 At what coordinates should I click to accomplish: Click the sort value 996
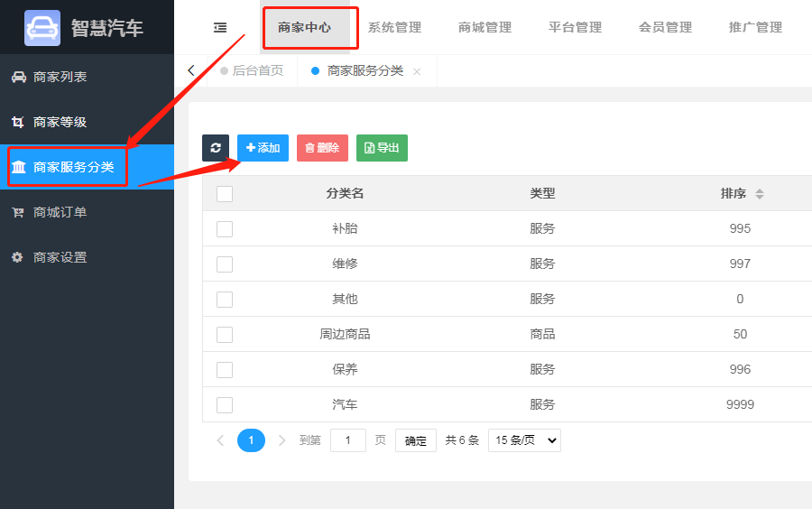tap(740, 370)
